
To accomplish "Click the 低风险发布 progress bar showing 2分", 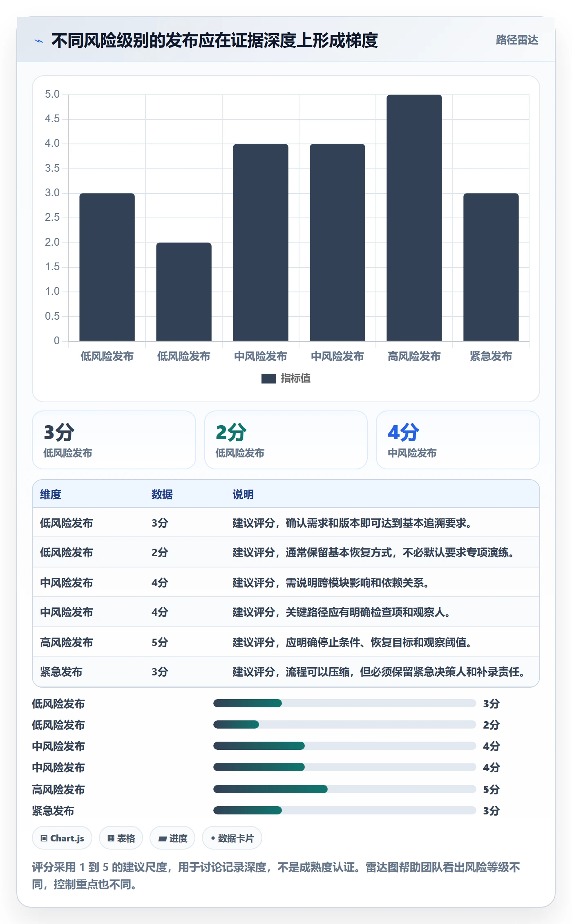I will [x=344, y=724].
